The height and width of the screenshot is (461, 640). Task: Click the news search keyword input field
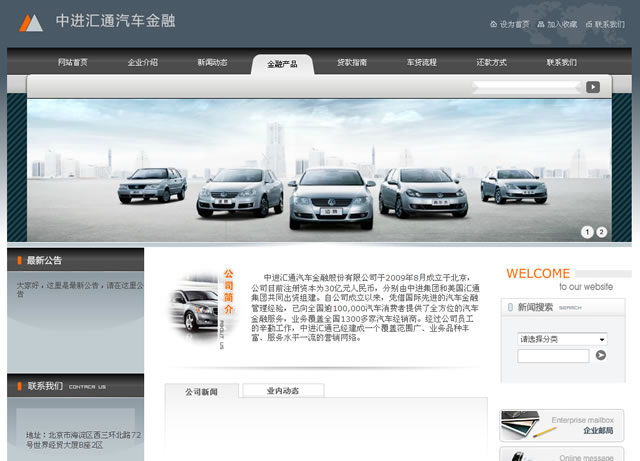point(553,355)
